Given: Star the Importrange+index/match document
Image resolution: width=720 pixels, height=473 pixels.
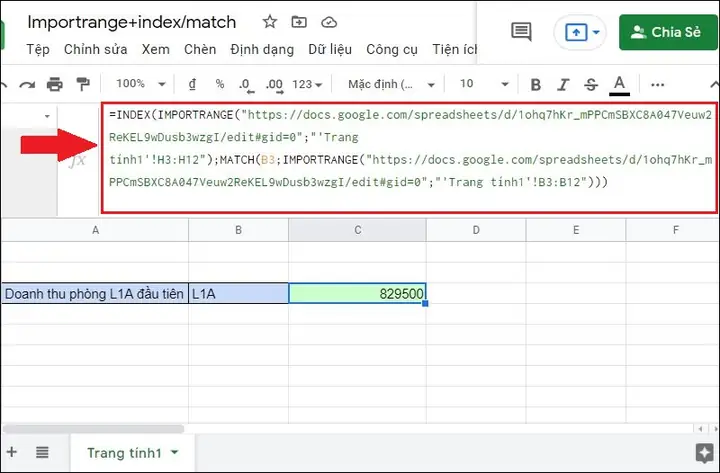Looking at the screenshot, I should pyautogui.click(x=270, y=22).
